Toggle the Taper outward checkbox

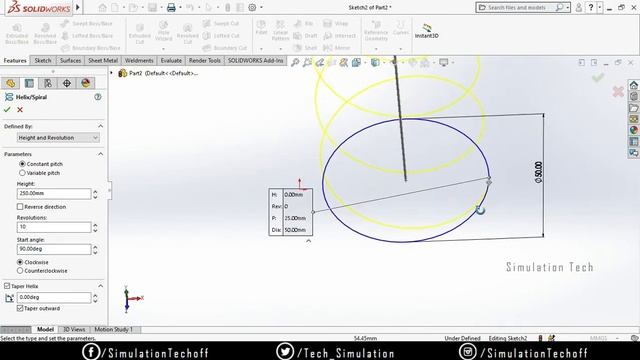point(20,308)
